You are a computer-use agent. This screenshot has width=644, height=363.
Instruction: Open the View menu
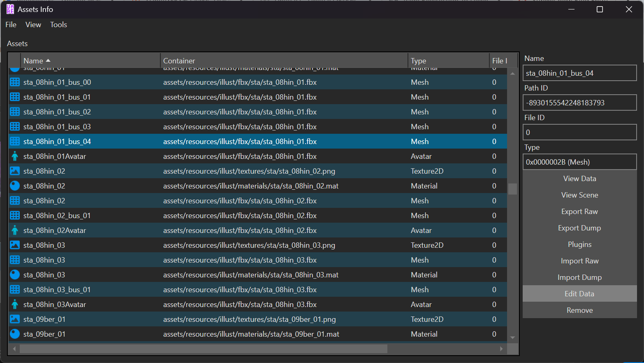point(33,25)
